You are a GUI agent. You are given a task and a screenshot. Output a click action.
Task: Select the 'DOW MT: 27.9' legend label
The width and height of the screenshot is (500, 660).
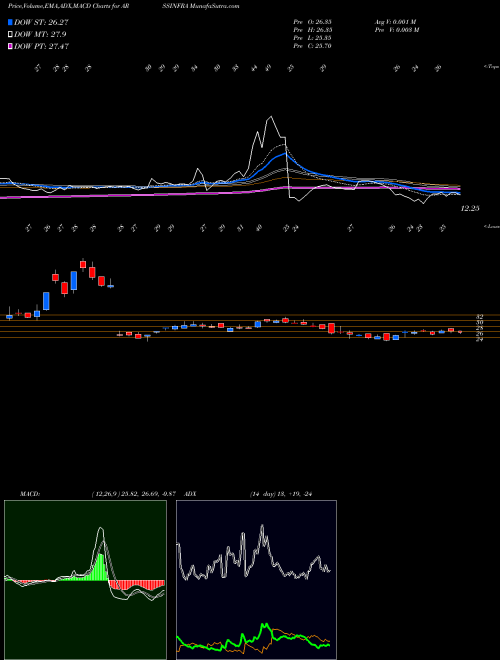click(x=40, y=34)
